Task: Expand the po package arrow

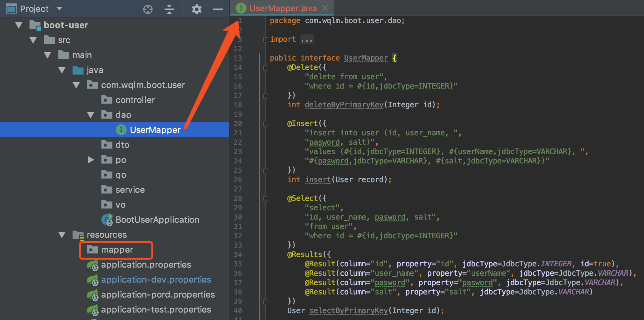Action: (x=91, y=160)
